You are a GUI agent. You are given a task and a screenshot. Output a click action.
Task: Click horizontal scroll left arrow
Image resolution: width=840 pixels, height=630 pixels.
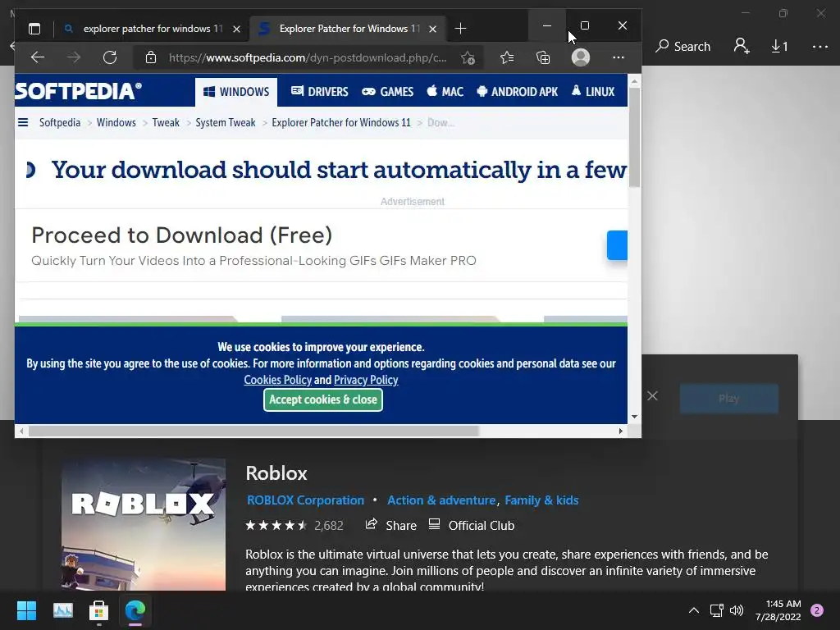(x=21, y=431)
